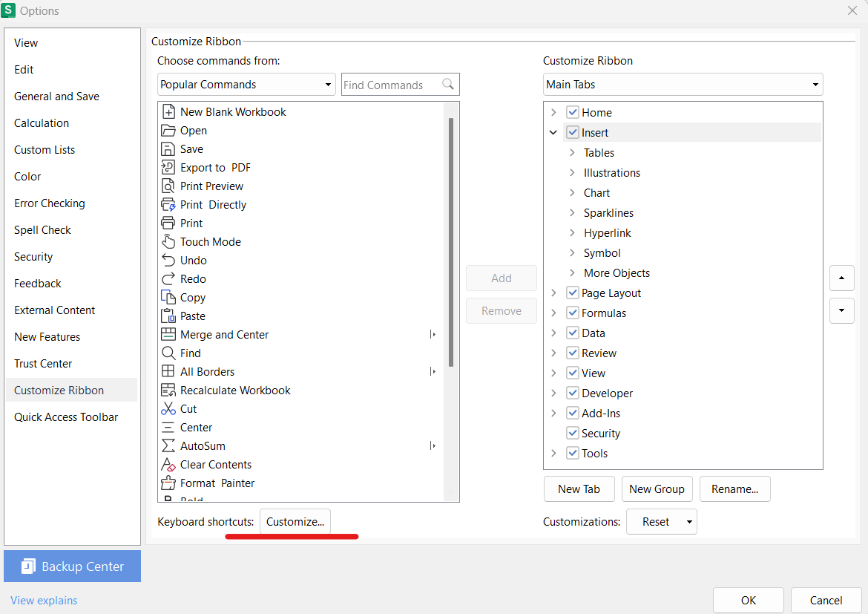The image size is (868, 614).
Task: Switch to Trust Center settings
Action: pos(45,363)
